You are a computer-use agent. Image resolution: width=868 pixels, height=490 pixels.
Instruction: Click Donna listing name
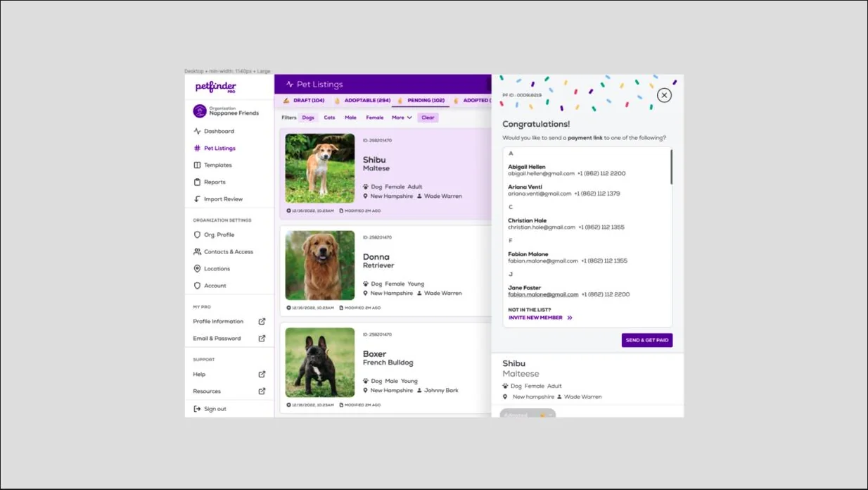[x=376, y=257]
